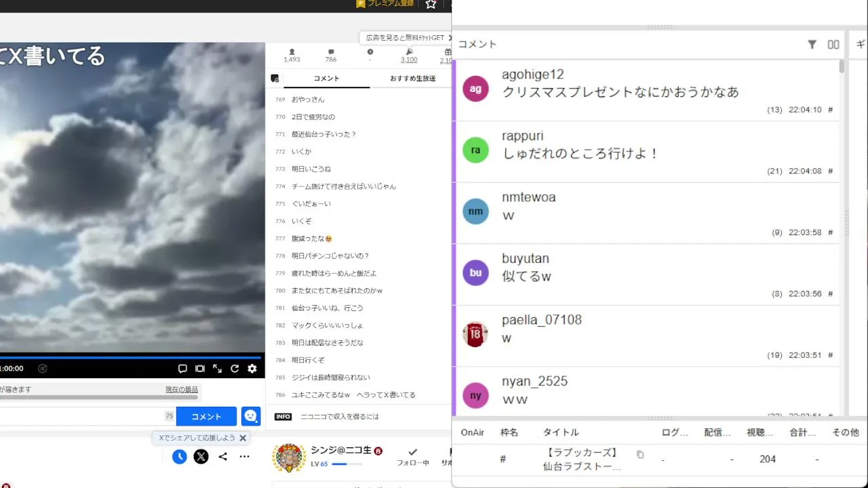Open ニコニコで収入を得るには info link
This screenshot has width=868, height=488.
(x=340, y=417)
